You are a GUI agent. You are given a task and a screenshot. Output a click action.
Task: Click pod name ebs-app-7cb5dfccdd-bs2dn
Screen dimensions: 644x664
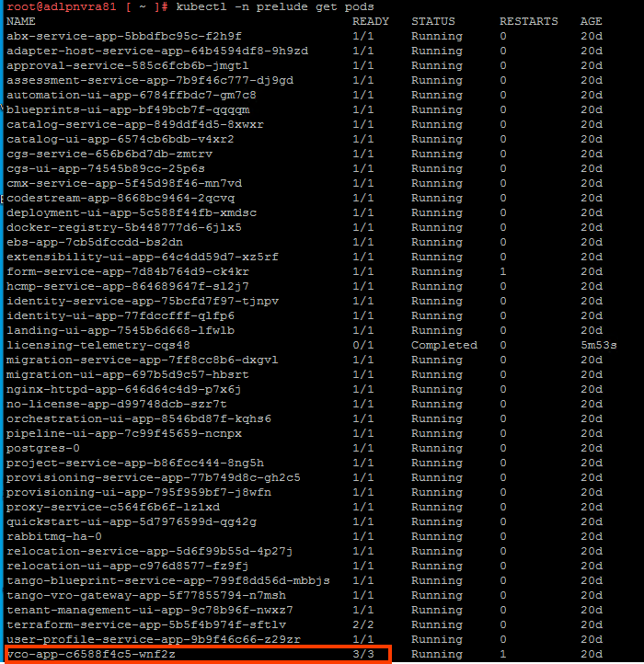click(x=95, y=242)
